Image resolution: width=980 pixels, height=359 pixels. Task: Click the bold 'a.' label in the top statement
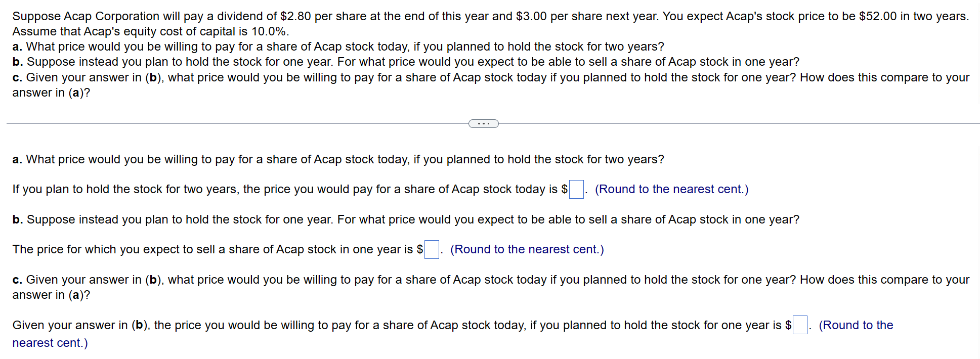pos(17,47)
